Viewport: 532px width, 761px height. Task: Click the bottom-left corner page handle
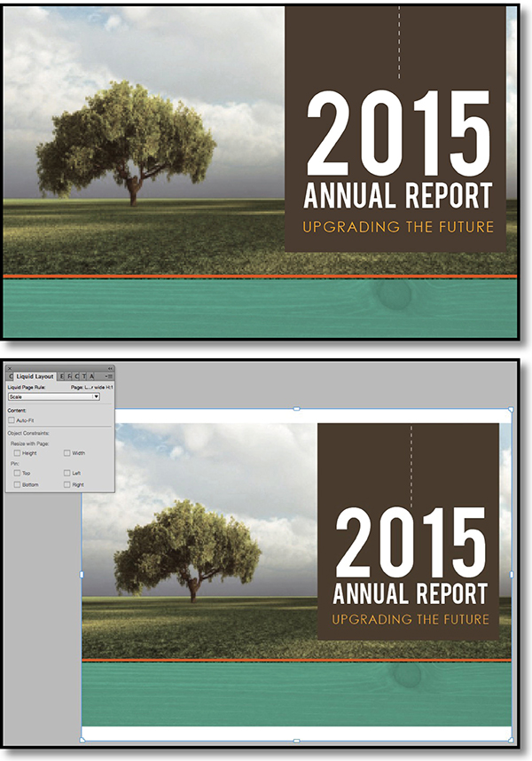[82, 741]
